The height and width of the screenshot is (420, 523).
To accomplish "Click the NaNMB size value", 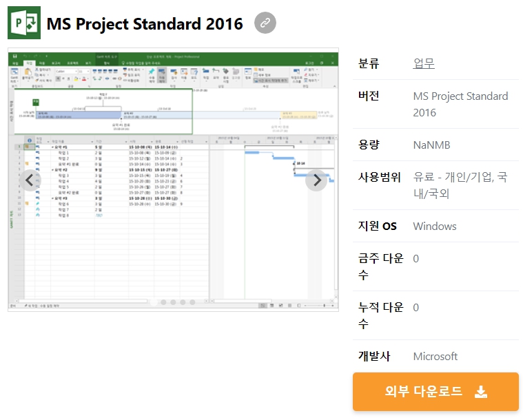I will (x=431, y=145).
